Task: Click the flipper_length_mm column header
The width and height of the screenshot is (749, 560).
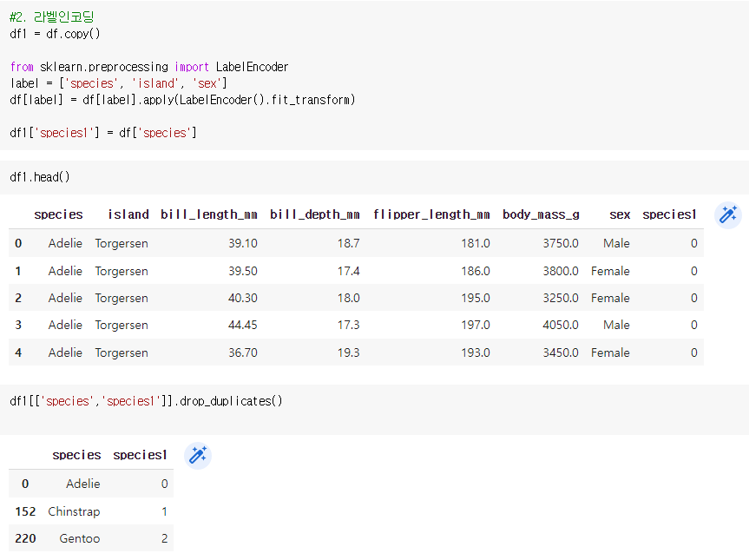Action: tap(431, 214)
